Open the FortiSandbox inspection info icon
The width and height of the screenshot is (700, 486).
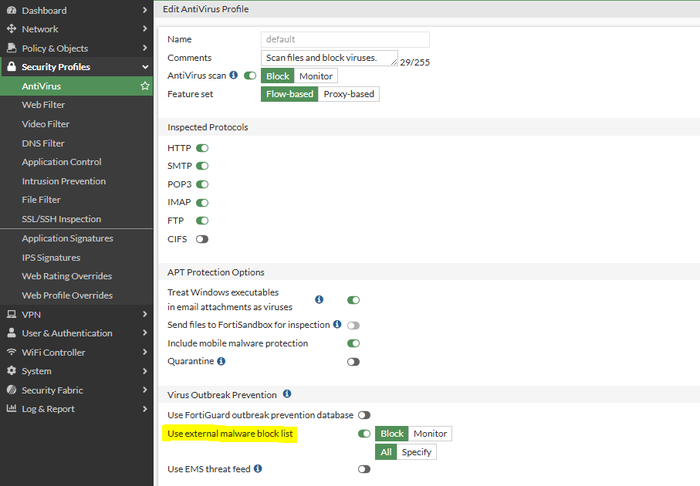coord(337,324)
